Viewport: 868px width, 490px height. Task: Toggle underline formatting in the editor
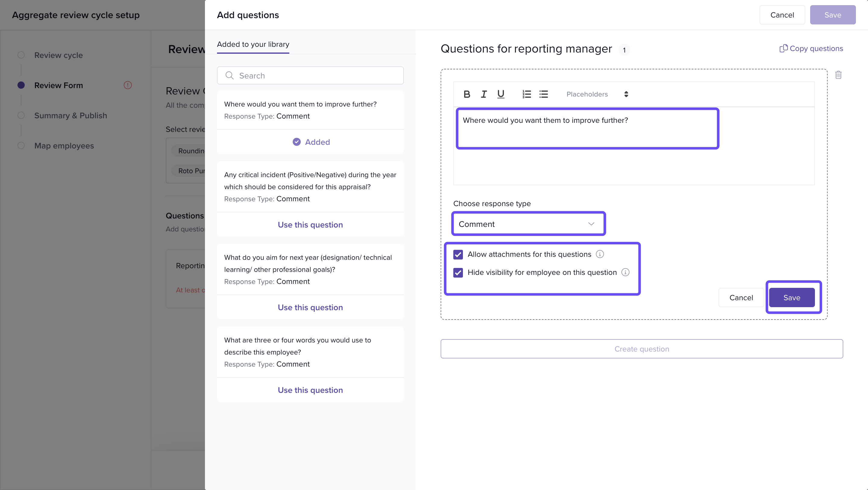501,94
